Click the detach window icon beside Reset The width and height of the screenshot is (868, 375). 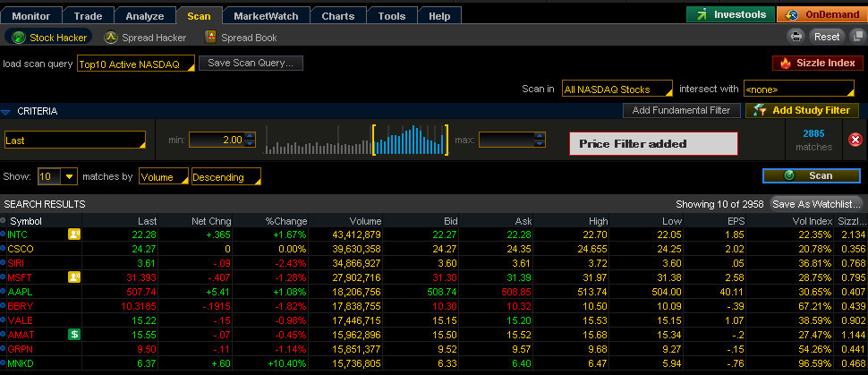click(857, 37)
